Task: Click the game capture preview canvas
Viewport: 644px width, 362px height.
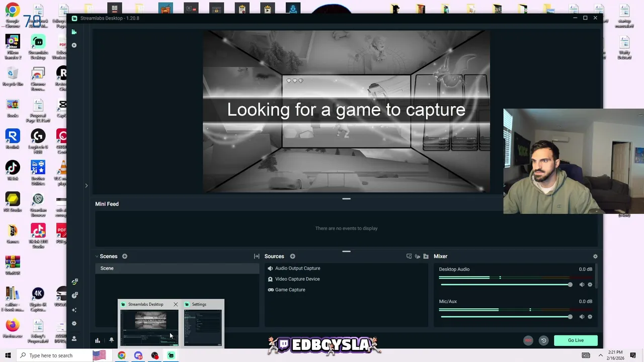Action: 346,112
